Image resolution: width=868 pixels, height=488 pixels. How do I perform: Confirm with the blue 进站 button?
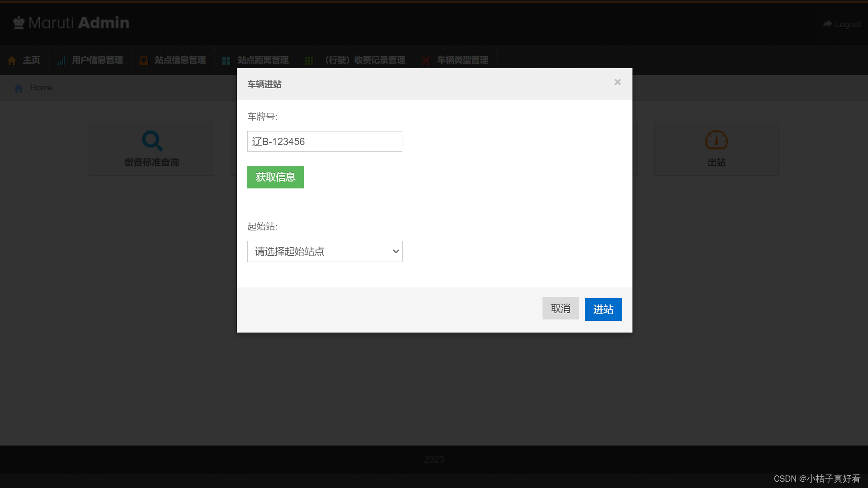(603, 309)
